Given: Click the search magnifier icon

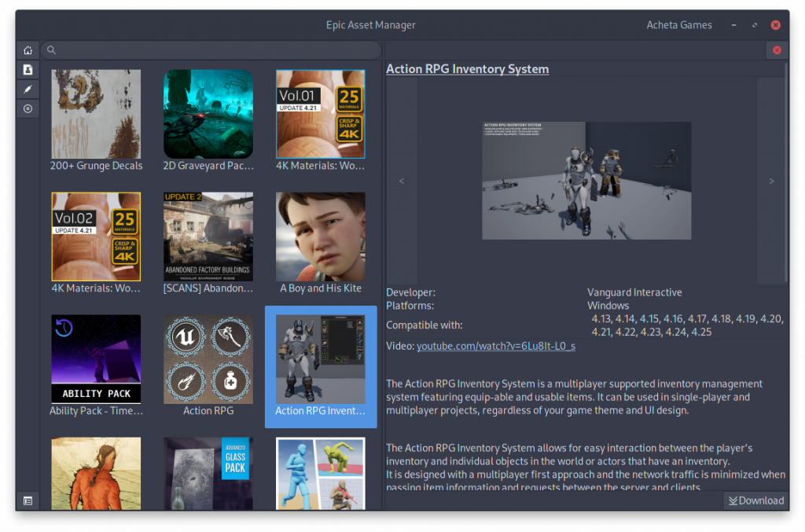Looking at the screenshot, I should click(51, 50).
